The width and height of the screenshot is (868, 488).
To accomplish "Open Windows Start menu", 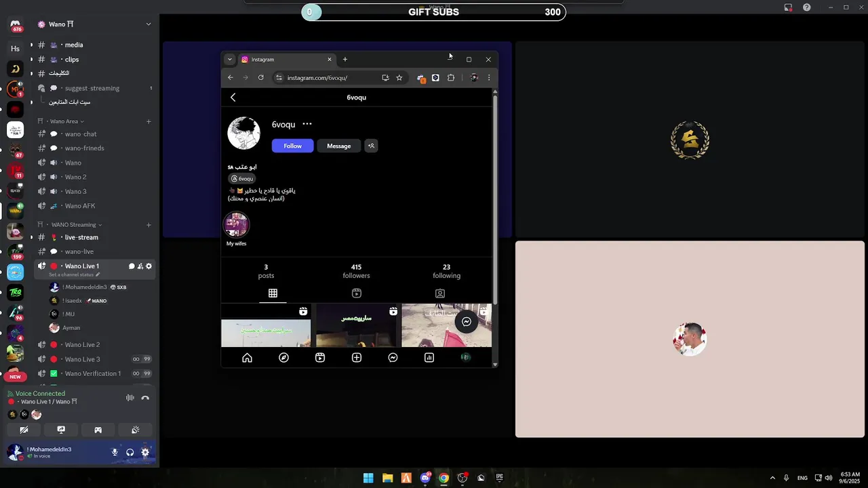I will tap(368, 478).
